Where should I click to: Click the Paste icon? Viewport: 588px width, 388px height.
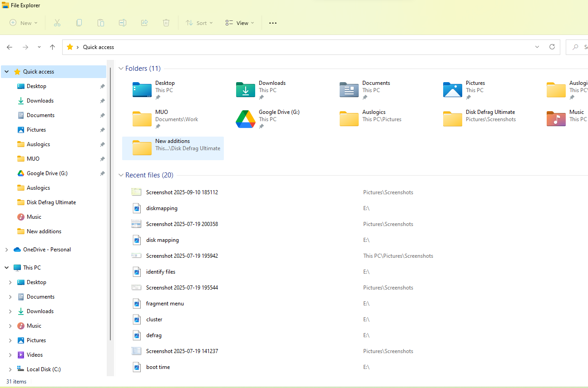point(100,23)
